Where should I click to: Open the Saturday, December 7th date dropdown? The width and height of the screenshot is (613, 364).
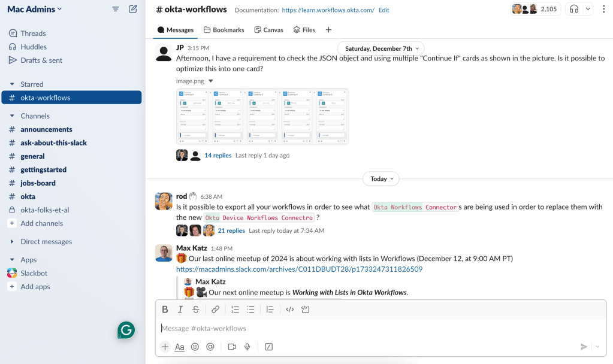pyautogui.click(x=381, y=48)
